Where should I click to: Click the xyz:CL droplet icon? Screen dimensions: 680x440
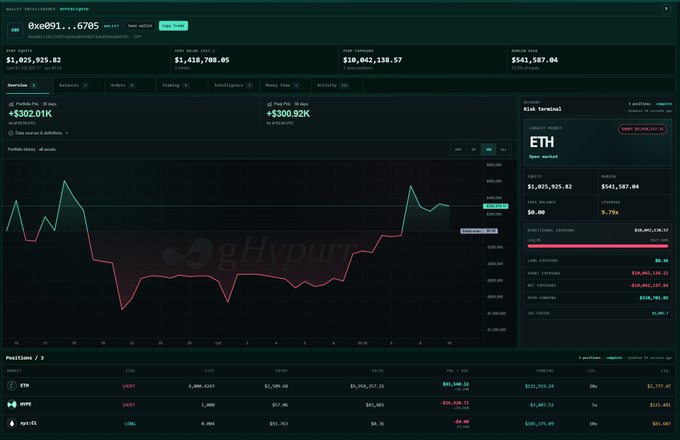[x=12, y=423]
